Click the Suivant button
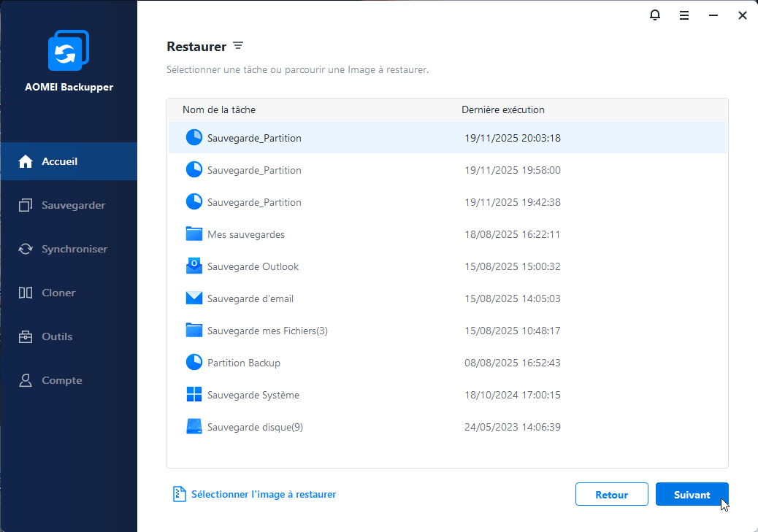The image size is (758, 532). 692,494
